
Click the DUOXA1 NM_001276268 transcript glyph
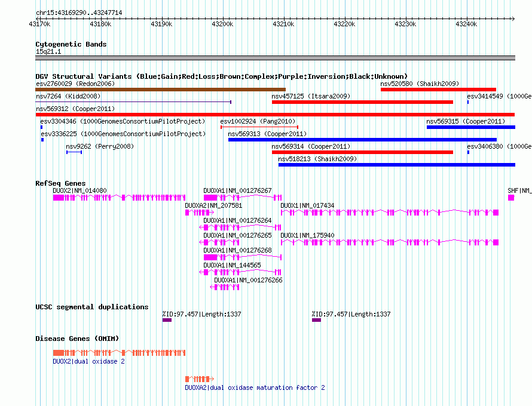coord(242,257)
